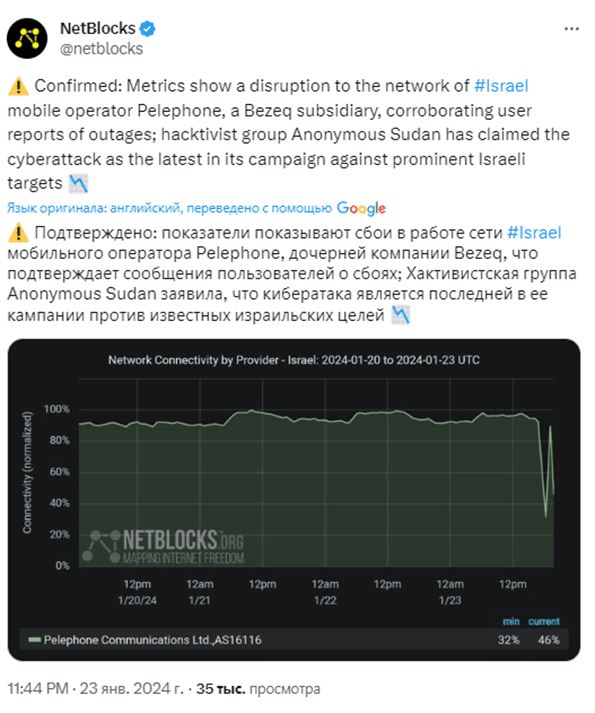Open the #Israel hashtag in English text
This screenshot has height=713, width=595.
pos(501,86)
